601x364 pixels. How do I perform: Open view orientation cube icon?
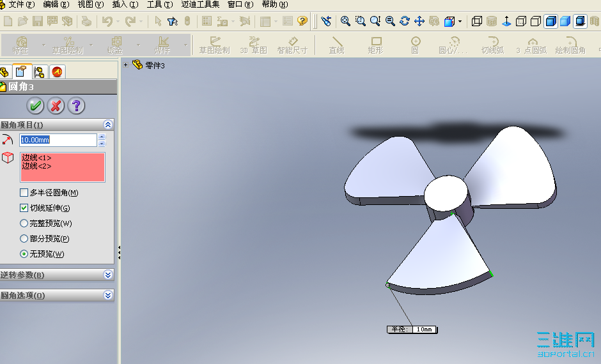(x=449, y=21)
